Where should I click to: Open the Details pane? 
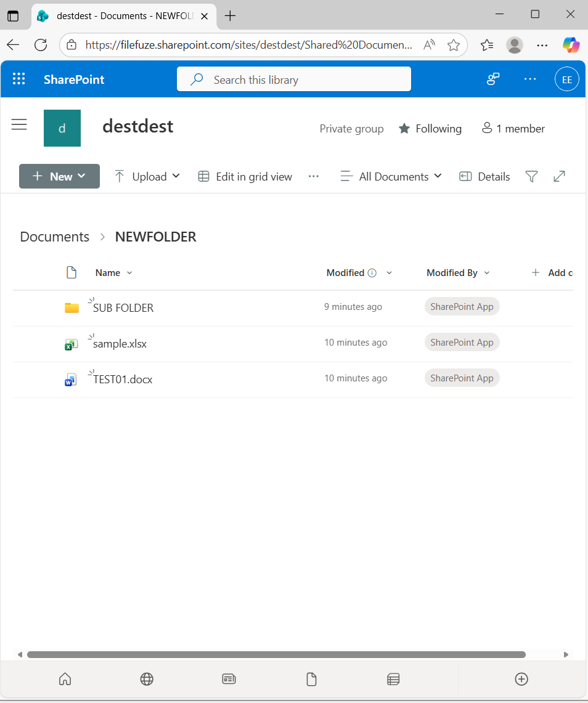pos(484,177)
